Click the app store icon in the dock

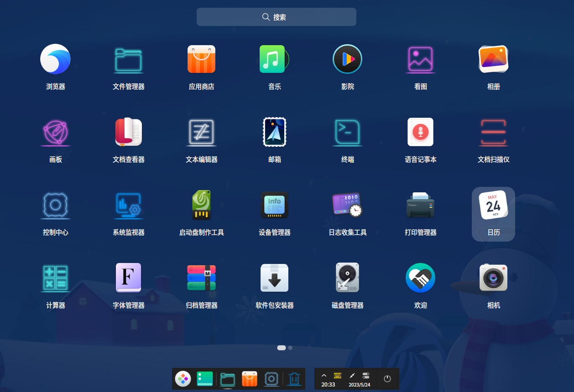tap(250, 379)
